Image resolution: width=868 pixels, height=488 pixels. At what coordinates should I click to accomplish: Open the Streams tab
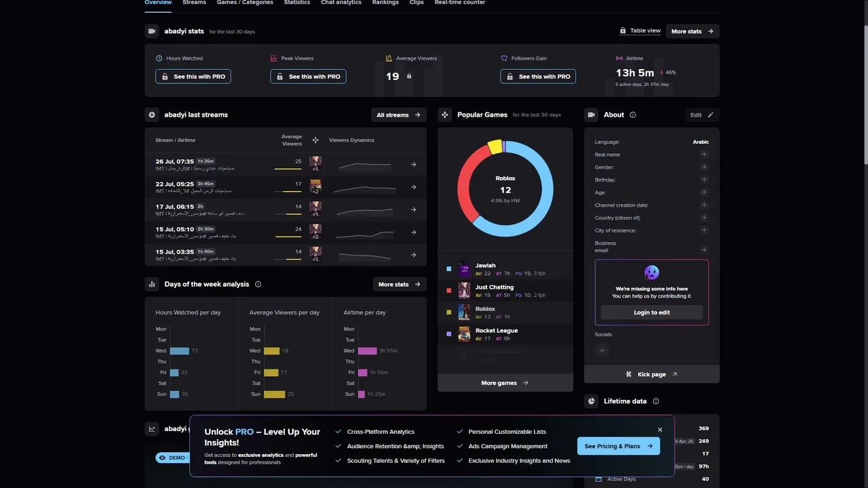click(x=194, y=3)
